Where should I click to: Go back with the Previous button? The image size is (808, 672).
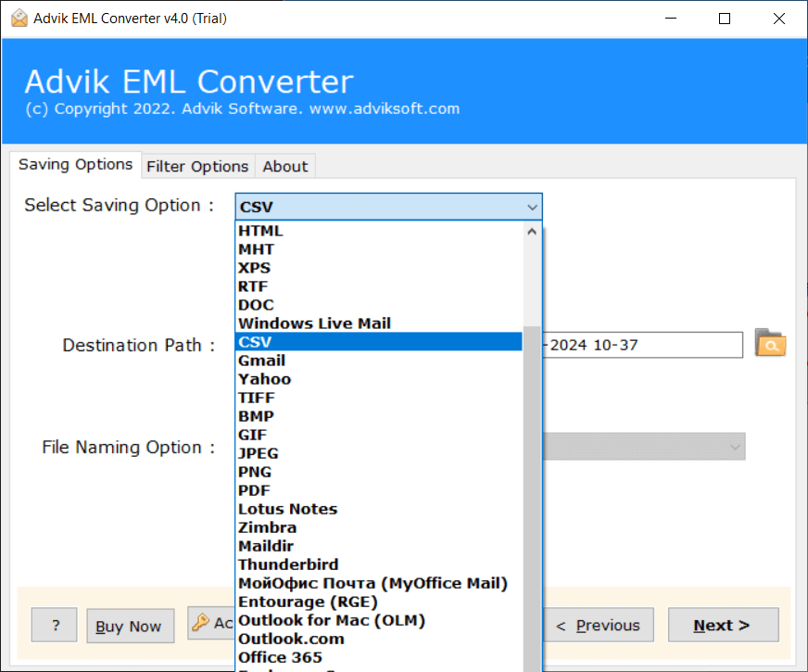599,625
